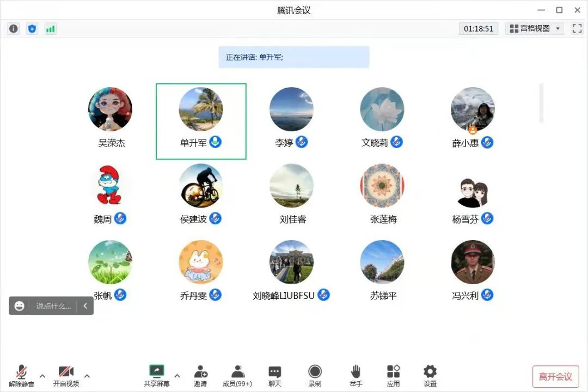Raise hand using the 举手 icon
The width and height of the screenshot is (588, 392).
[356, 375]
